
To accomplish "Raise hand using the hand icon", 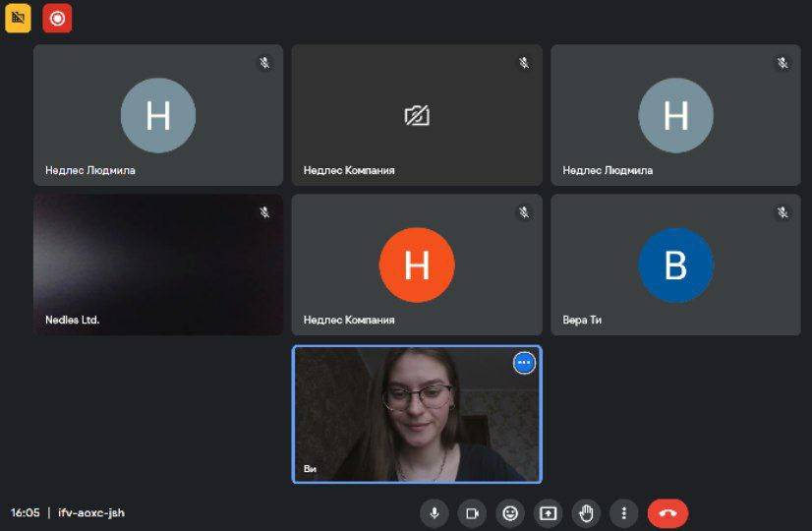I will 586,512.
